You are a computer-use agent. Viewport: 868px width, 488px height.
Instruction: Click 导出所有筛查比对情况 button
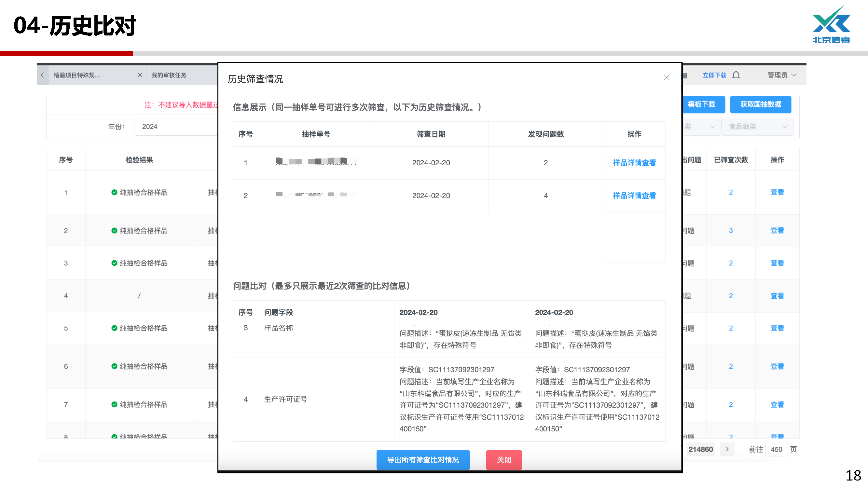click(423, 460)
